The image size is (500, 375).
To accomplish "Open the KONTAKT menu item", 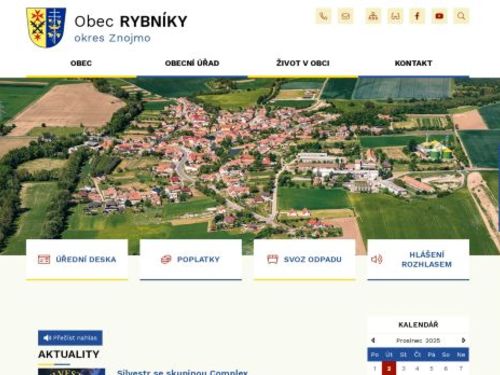I will tap(413, 63).
